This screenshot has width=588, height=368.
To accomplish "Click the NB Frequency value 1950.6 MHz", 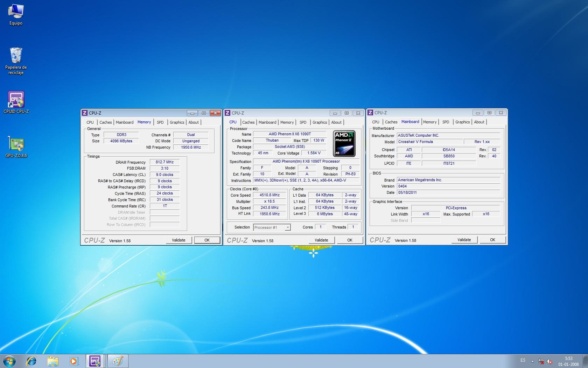I will (191, 147).
